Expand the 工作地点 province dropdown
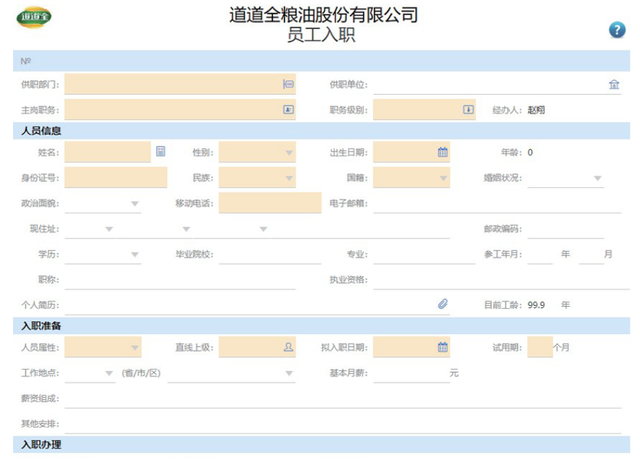Viewport: 640px width, 461px height. tap(109, 373)
